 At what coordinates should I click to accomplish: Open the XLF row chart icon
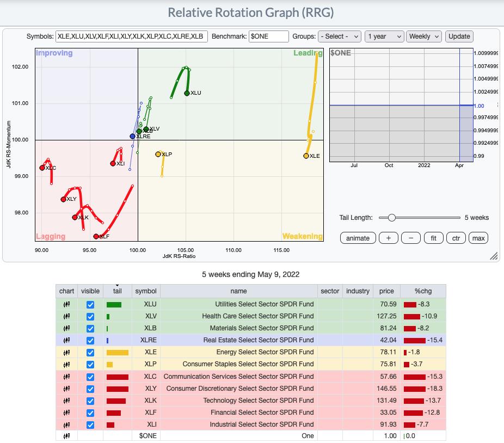click(x=66, y=413)
